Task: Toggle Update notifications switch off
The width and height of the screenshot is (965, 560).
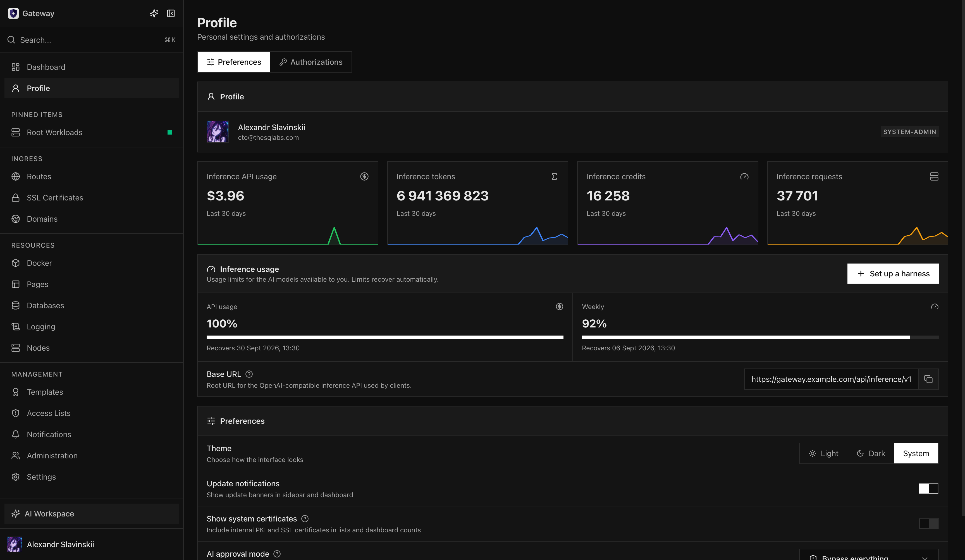Action: coord(928,489)
